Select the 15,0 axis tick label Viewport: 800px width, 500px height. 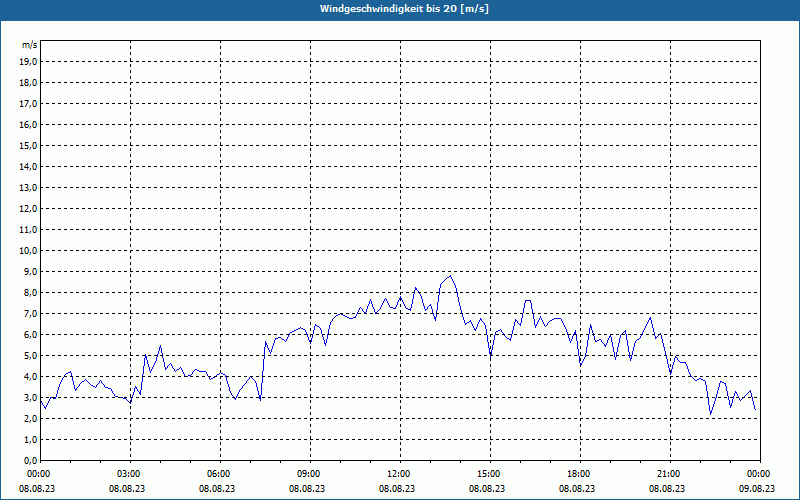(x=28, y=145)
